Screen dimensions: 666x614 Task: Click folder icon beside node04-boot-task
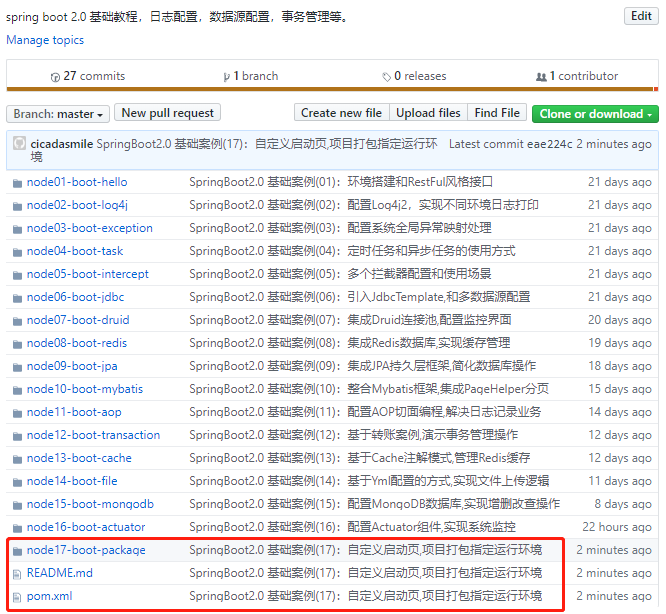17,252
